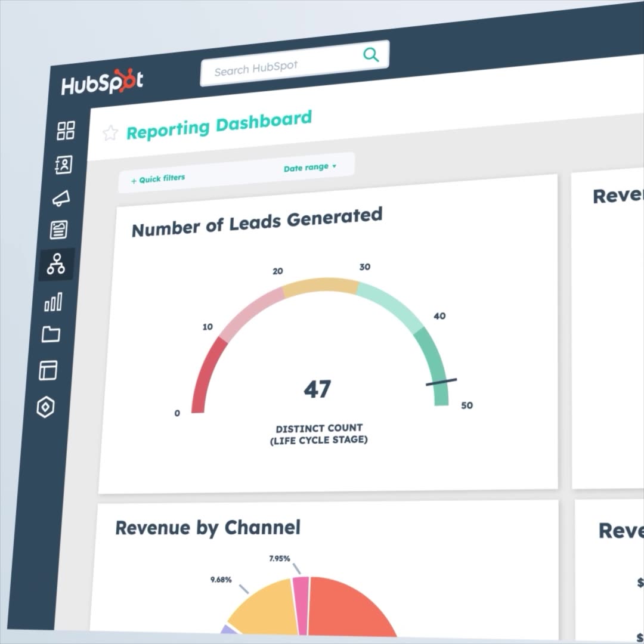Open the folder icon in sidebar
The height and width of the screenshot is (644, 644).
point(51,335)
